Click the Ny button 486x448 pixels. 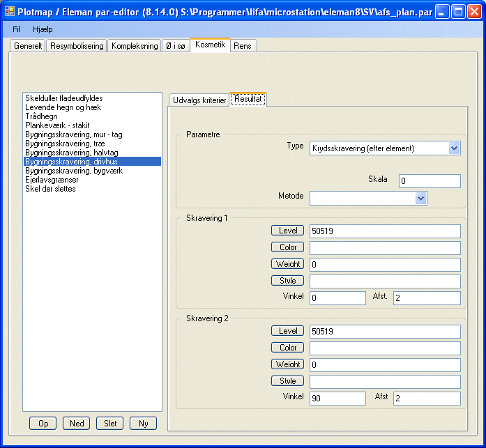(143, 423)
